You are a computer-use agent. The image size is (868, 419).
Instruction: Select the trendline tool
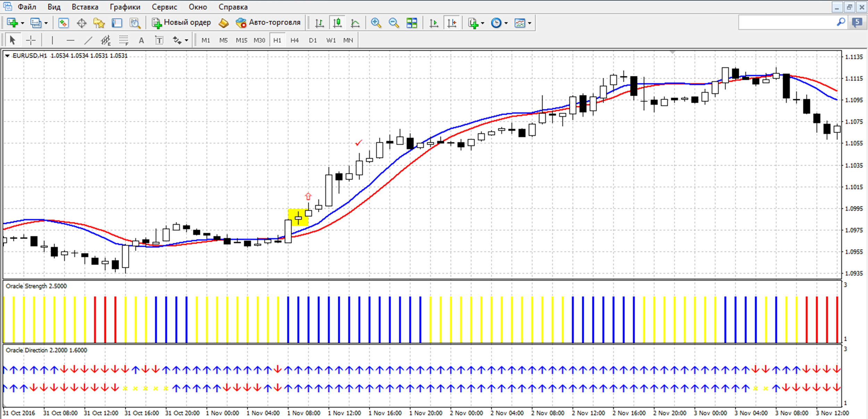(88, 40)
